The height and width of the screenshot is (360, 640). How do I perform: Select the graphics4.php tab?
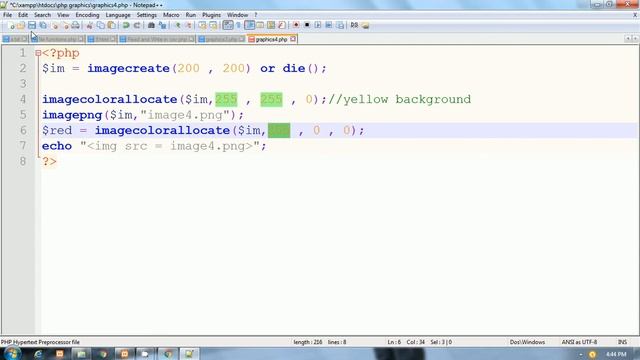coord(271,40)
